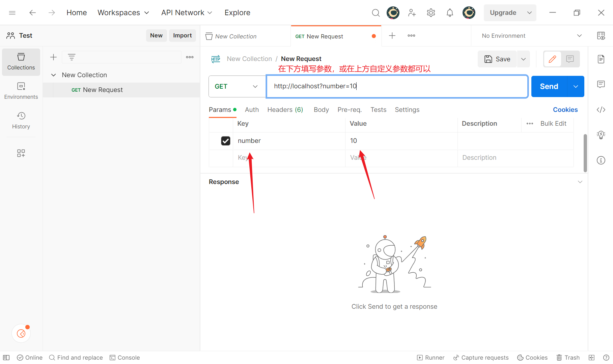Open collections panel options ellipsis
Viewport: 613px width, 364px height.
pos(190,57)
